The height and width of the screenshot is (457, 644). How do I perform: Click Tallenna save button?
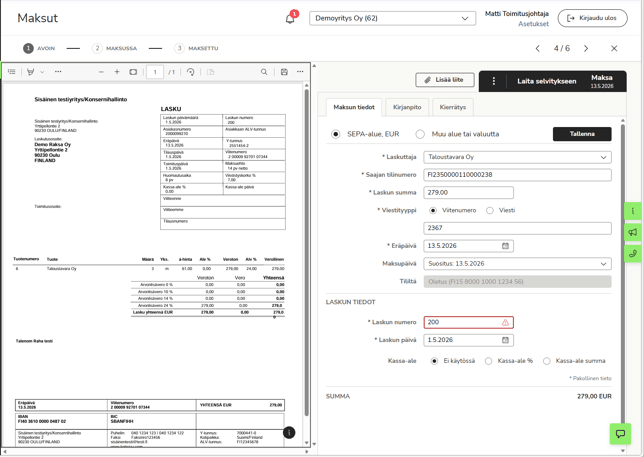pyautogui.click(x=582, y=134)
